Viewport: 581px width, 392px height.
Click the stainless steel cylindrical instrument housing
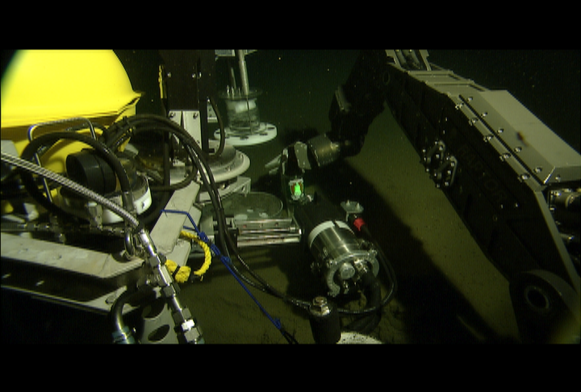tap(341, 256)
